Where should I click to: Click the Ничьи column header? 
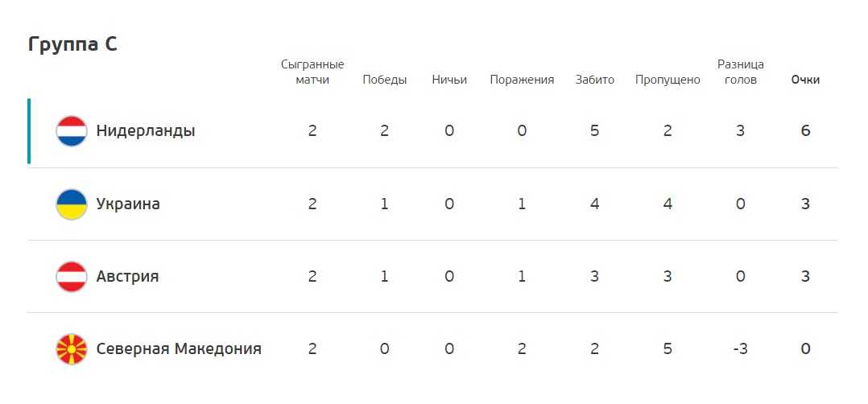pyautogui.click(x=449, y=80)
